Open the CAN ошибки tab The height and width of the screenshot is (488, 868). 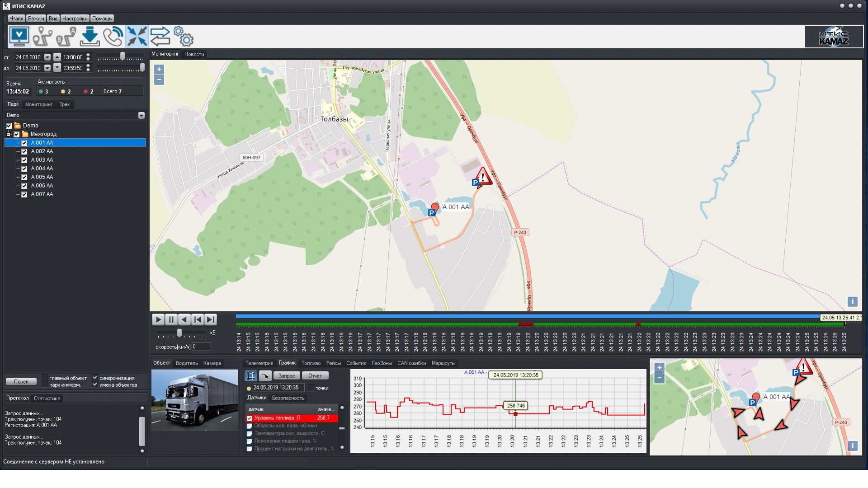point(412,363)
